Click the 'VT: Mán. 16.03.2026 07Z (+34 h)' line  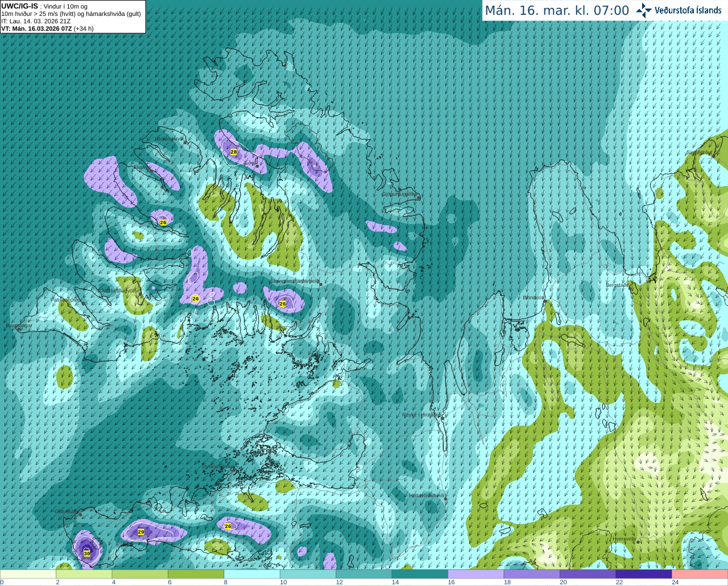[x=47, y=28]
